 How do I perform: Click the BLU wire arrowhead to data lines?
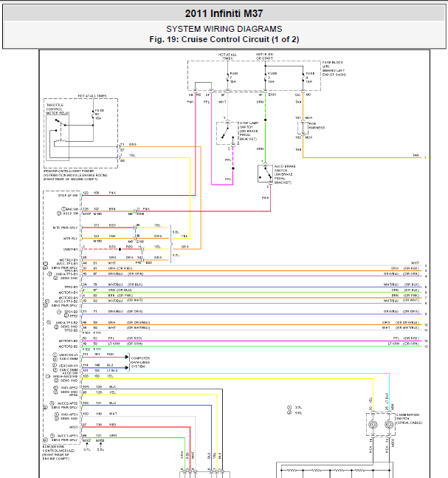pos(127,368)
